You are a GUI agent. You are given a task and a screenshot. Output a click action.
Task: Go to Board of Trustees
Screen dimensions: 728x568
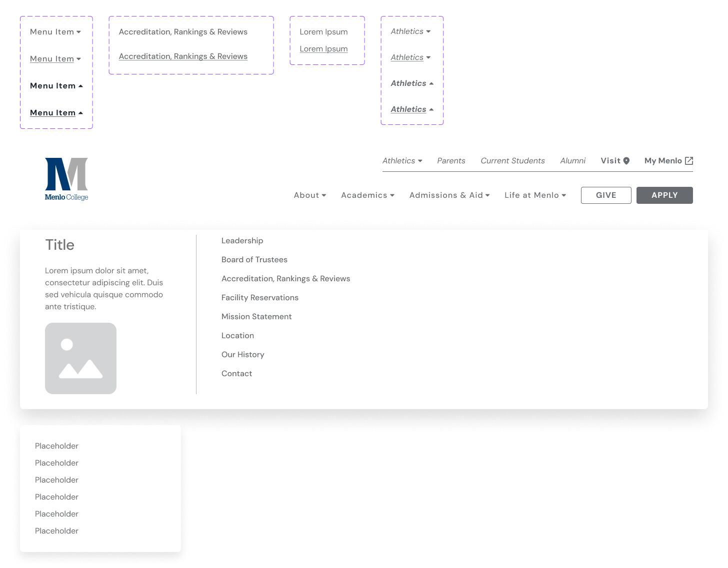point(254,260)
